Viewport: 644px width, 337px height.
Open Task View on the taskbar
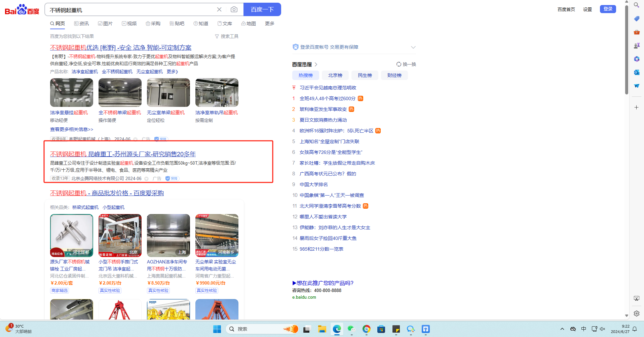[306, 329]
